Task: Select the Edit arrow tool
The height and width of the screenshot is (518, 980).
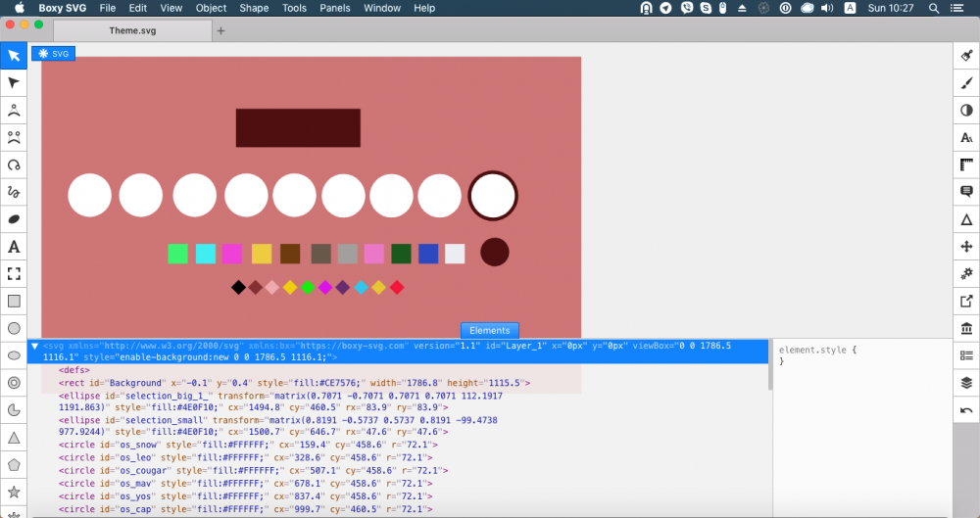Action: coord(14,83)
